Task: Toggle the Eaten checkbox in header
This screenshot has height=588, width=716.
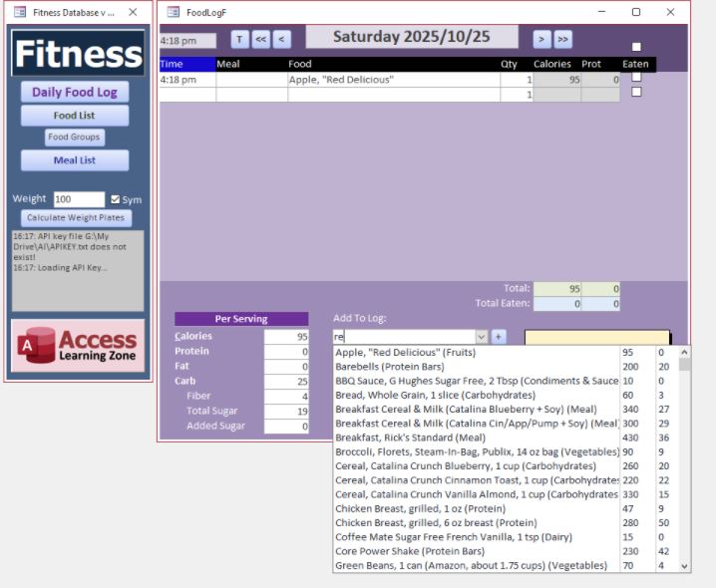Action: 636,47
